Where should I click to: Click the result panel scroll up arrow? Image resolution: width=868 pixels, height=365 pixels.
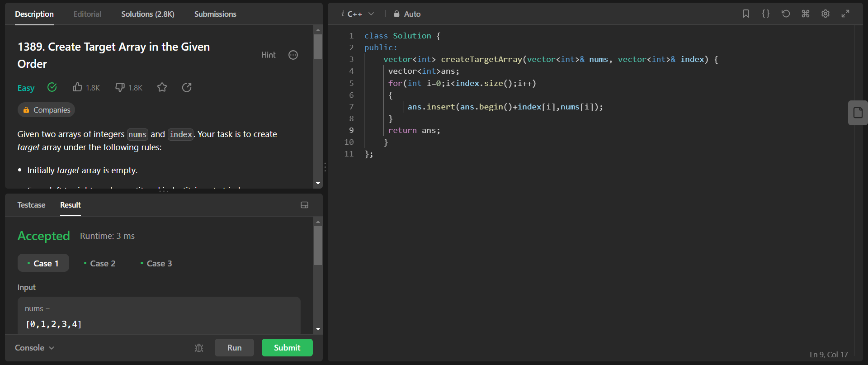[x=318, y=221]
